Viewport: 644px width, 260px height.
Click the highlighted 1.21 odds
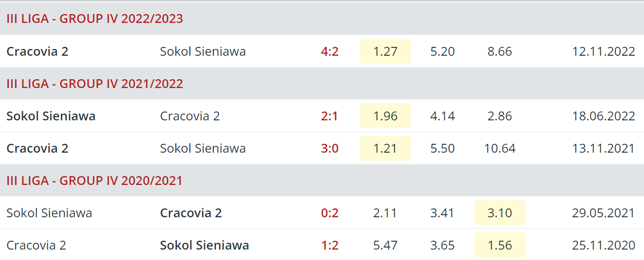(385, 148)
